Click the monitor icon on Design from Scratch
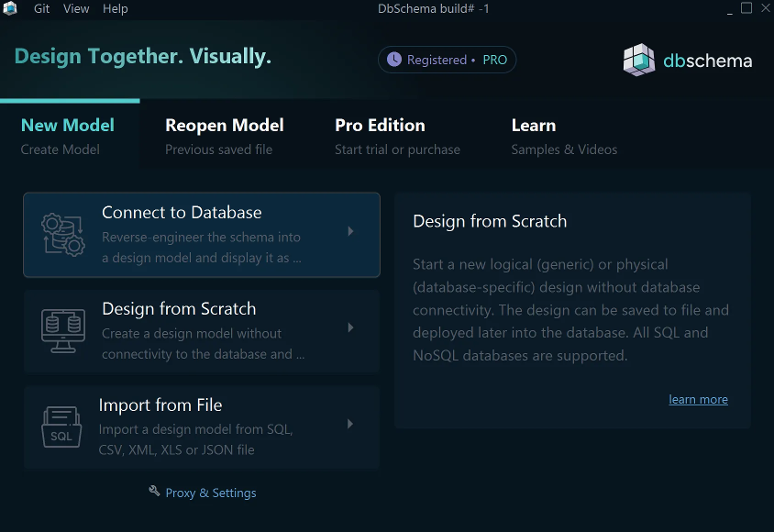The image size is (774, 532). tap(61, 331)
